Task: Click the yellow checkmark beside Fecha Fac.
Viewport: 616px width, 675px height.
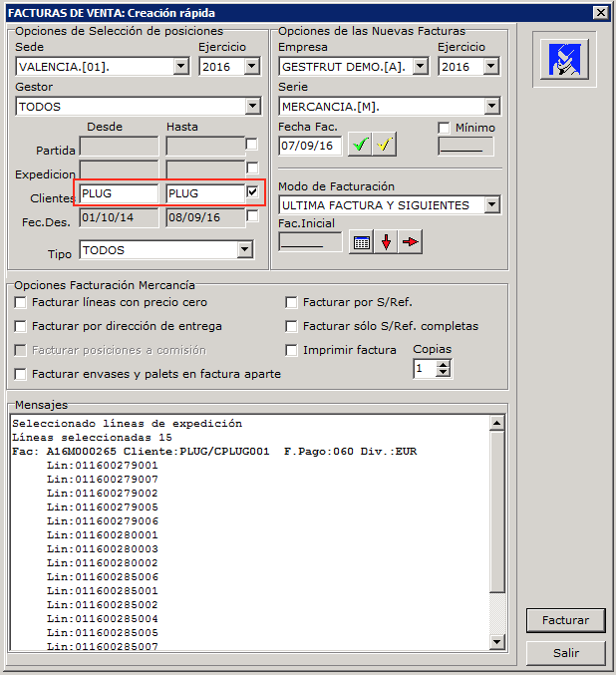Action: click(x=385, y=146)
